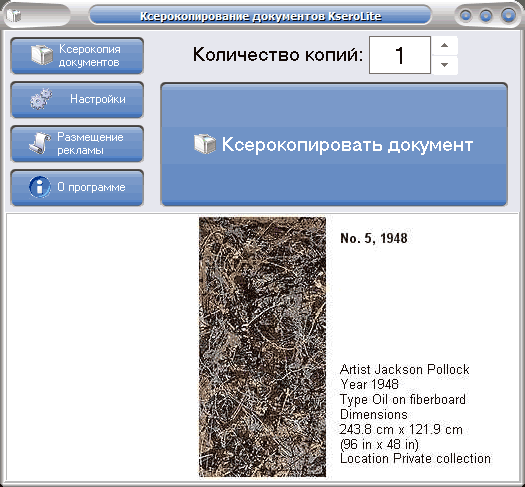Click the 'Year 1948' line
The image size is (525, 487).
pyautogui.click(x=369, y=384)
